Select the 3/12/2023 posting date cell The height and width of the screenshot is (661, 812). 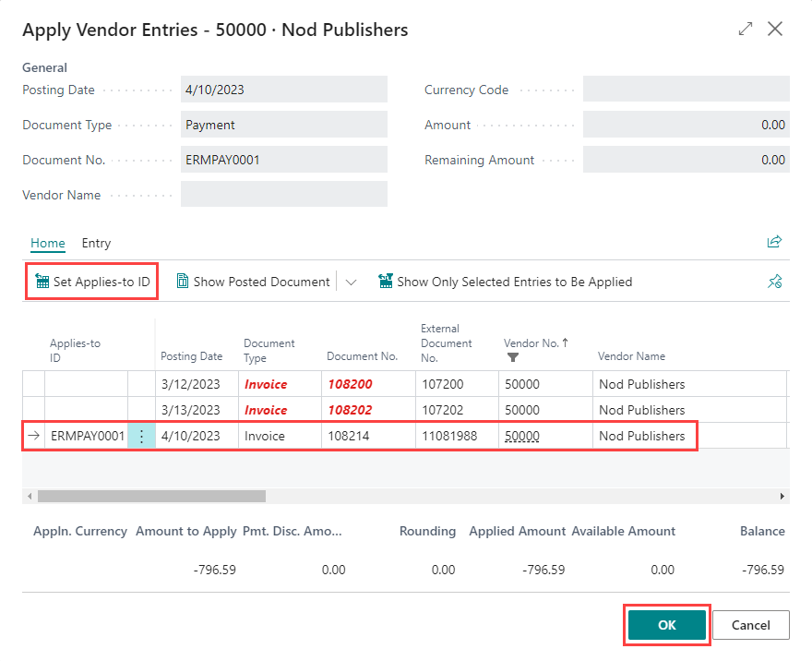tap(197, 384)
